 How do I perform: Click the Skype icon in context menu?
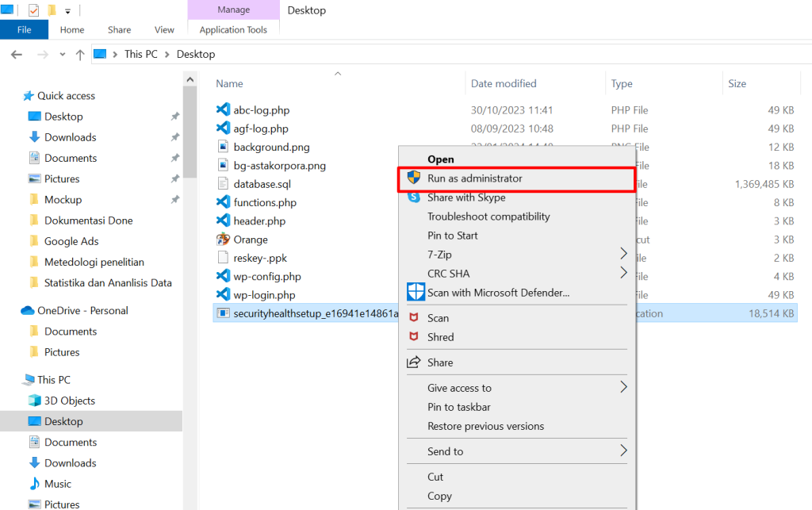tap(413, 197)
